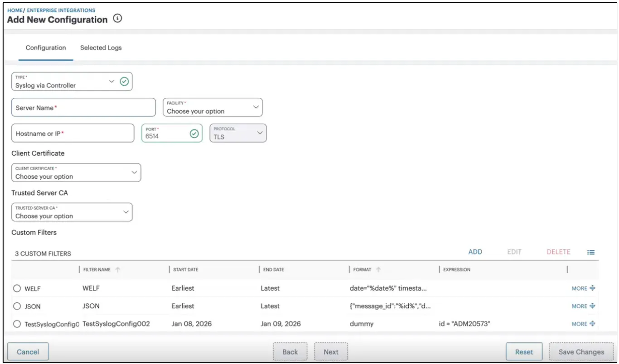
Task: Click the Reset button
Action: [524, 352]
